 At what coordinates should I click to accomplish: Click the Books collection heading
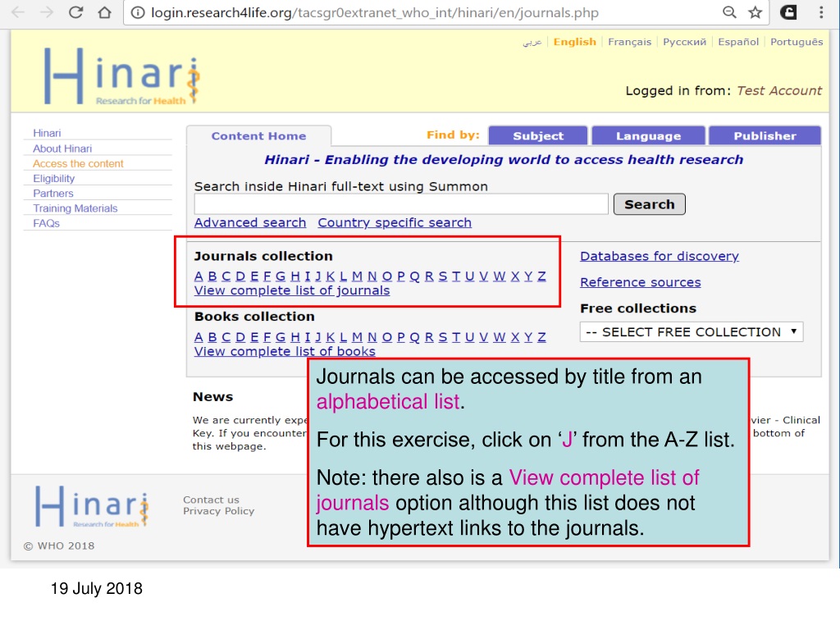pos(254,317)
